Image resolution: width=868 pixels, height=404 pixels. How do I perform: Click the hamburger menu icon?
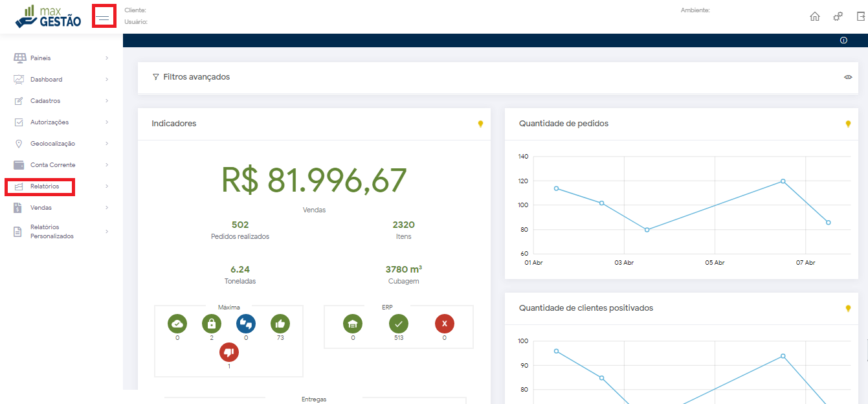click(x=104, y=16)
